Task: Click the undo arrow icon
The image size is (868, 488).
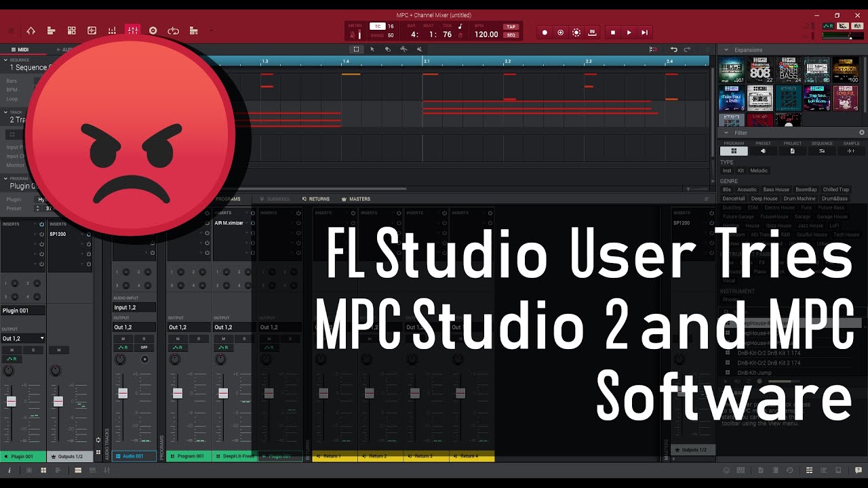Action: 673,49
